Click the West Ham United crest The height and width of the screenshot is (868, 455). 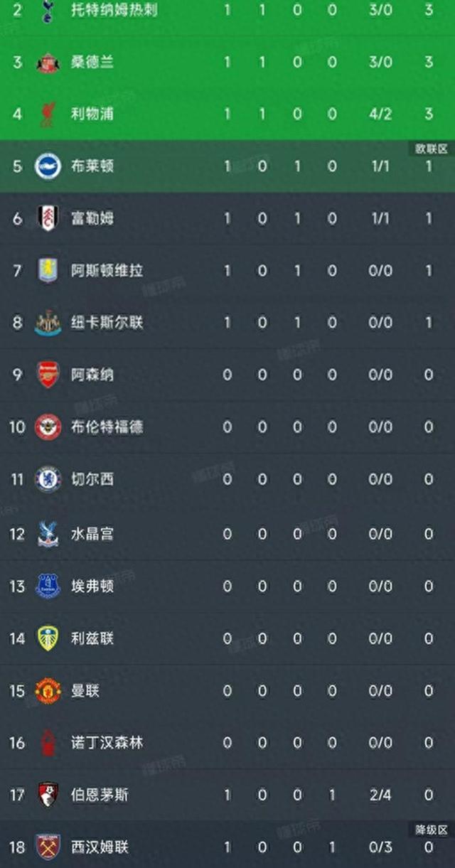point(48,847)
